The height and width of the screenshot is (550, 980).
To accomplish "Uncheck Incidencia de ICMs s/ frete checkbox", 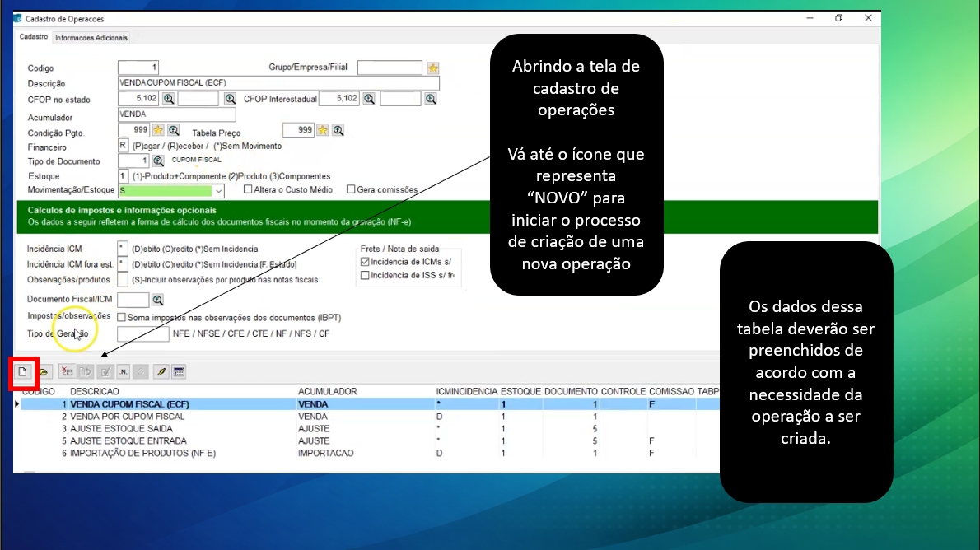I will coord(365,262).
